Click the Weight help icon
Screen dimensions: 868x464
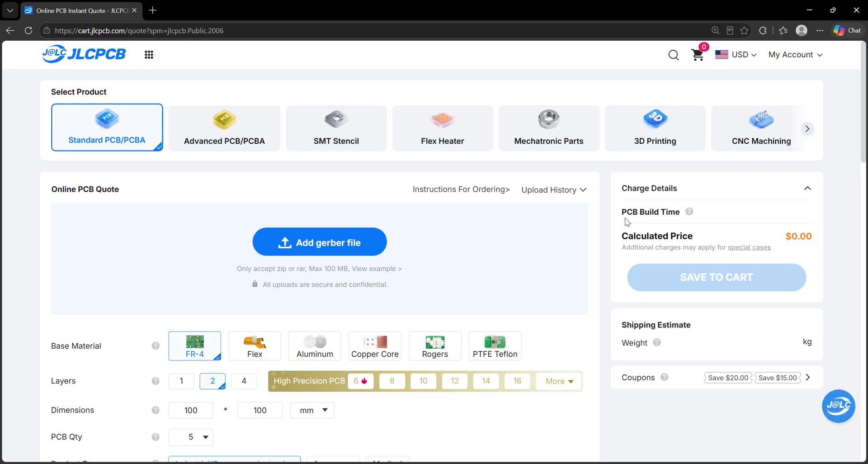(657, 343)
